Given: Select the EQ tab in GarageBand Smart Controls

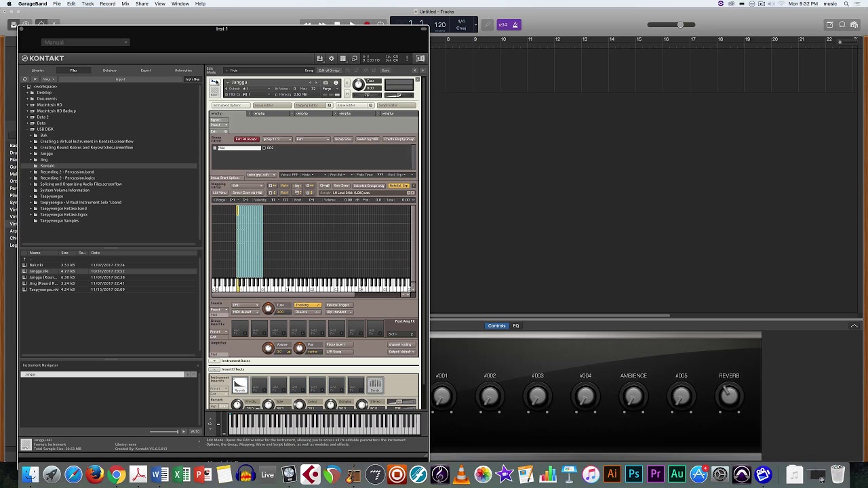Looking at the screenshot, I should click(x=516, y=326).
